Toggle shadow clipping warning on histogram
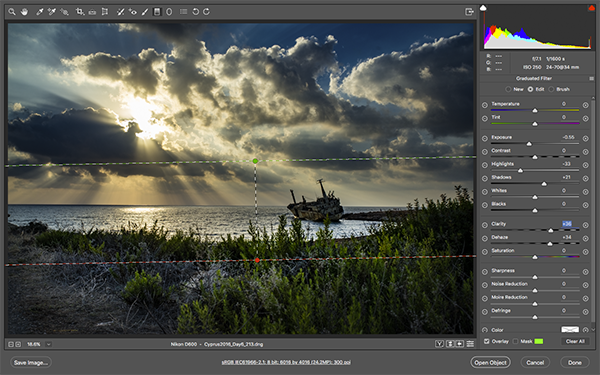 (x=483, y=7)
